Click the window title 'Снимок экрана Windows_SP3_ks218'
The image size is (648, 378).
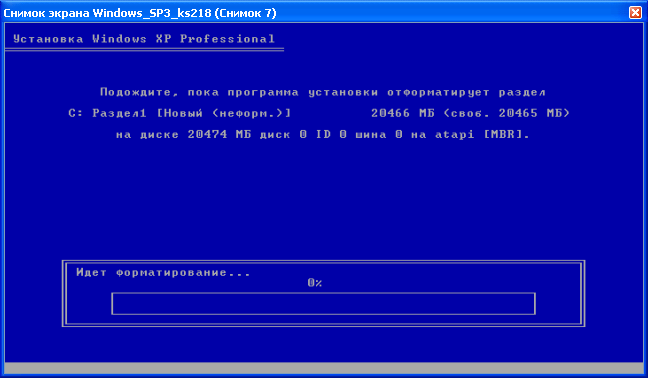(x=140, y=13)
